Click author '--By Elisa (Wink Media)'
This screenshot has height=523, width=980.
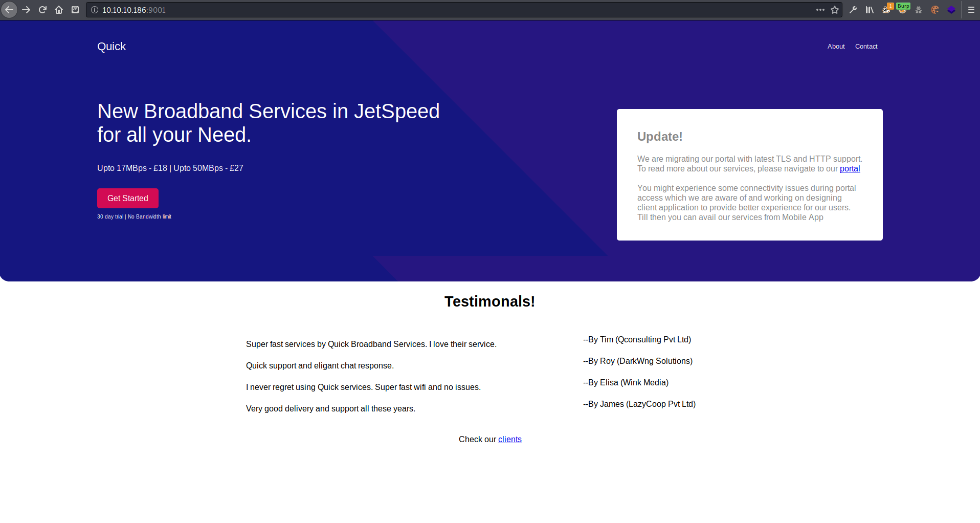click(626, 383)
